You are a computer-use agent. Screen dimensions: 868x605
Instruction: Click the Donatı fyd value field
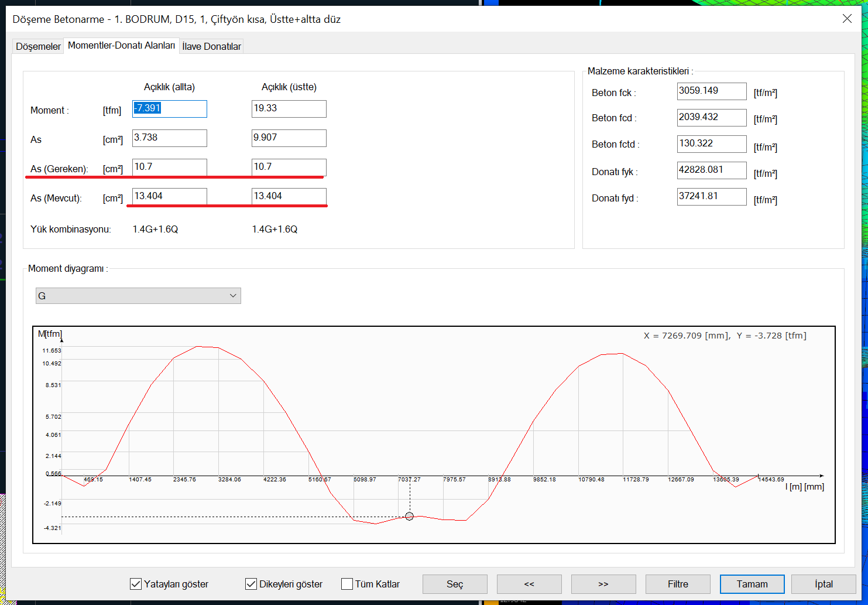click(712, 197)
